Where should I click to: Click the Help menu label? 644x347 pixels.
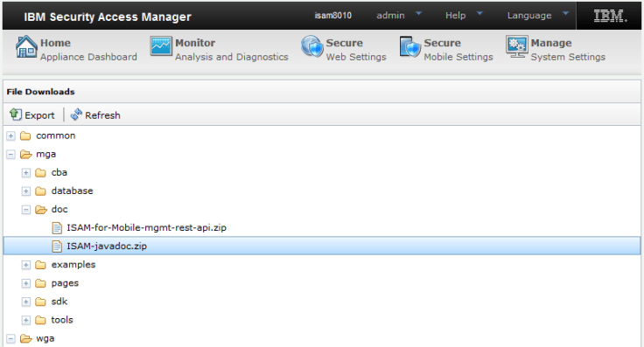(456, 16)
